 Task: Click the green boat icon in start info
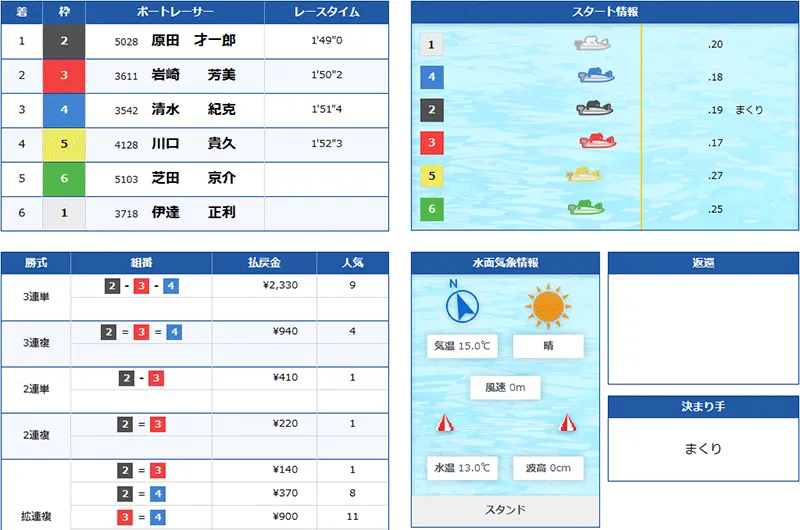(x=586, y=207)
